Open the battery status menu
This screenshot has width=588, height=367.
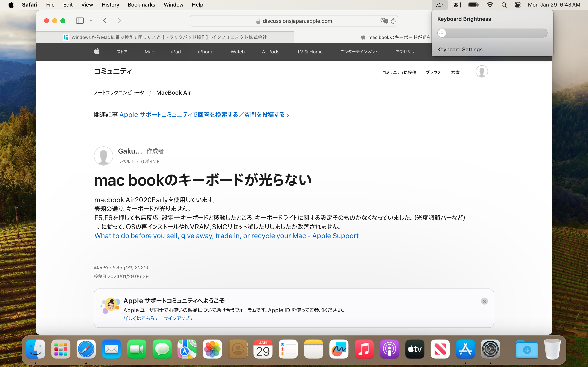(473, 5)
